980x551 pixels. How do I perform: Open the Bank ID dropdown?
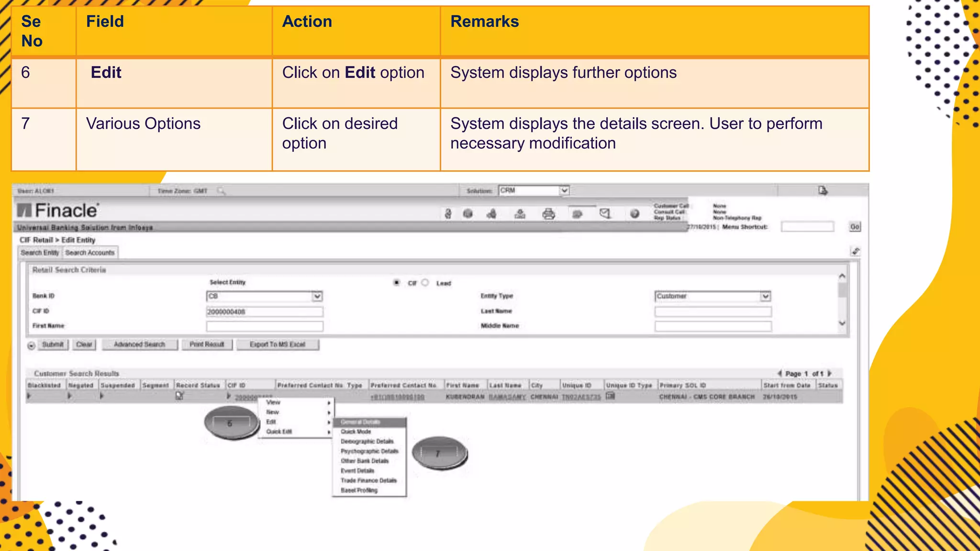[x=317, y=297]
